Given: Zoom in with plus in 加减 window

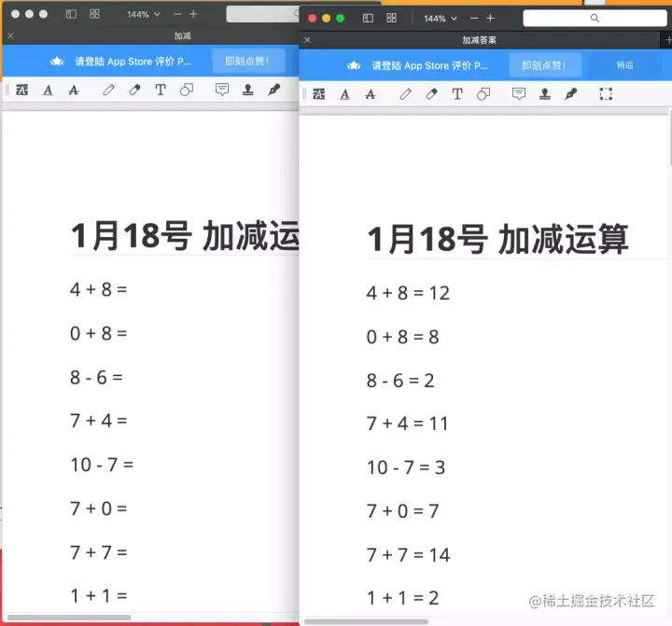Looking at the screenshot, I should 194,15.
